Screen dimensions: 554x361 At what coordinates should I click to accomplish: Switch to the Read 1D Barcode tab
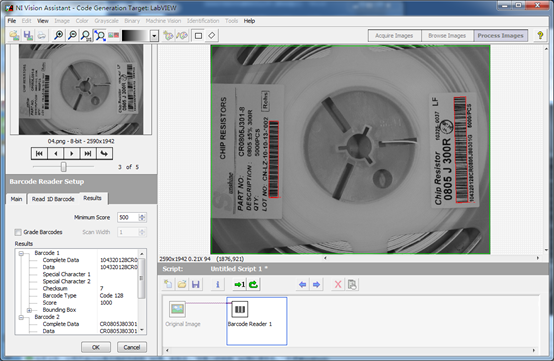tap(53, 199)
